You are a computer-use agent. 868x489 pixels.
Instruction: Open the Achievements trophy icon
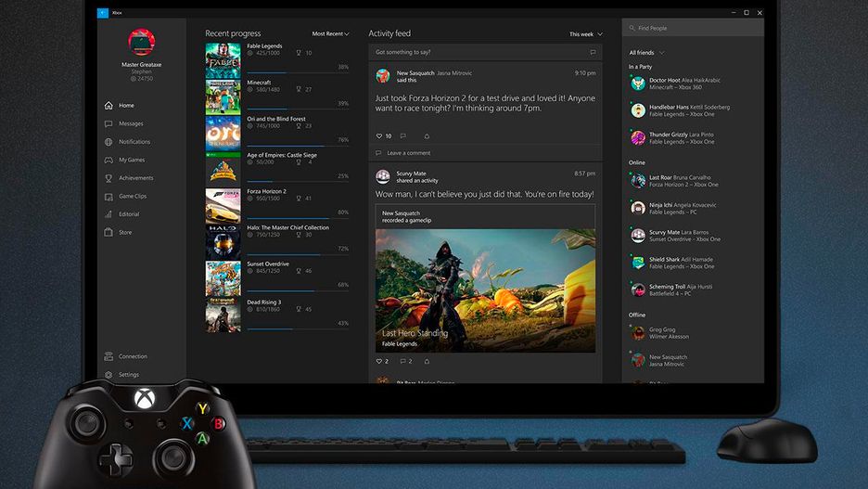click(108, 178)
